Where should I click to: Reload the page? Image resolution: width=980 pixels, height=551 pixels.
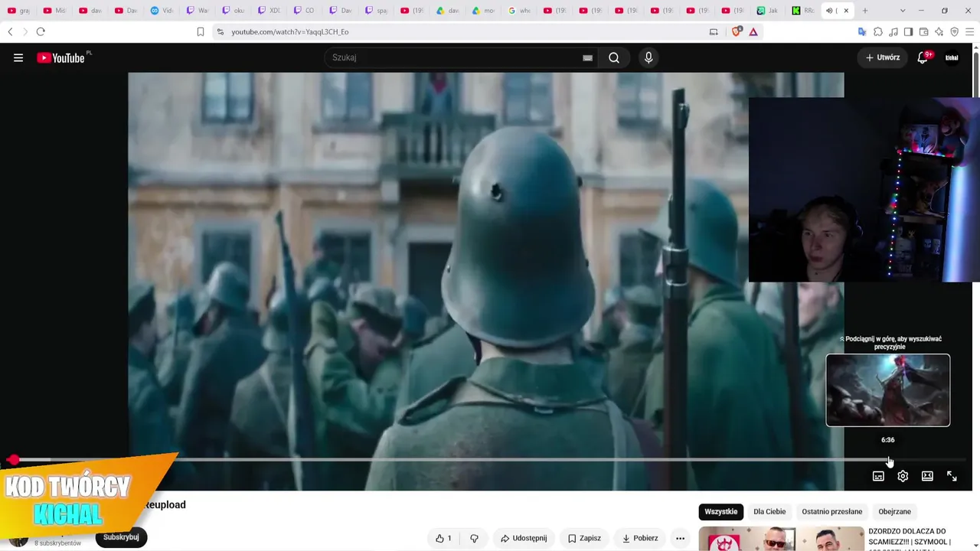[41, 31]
